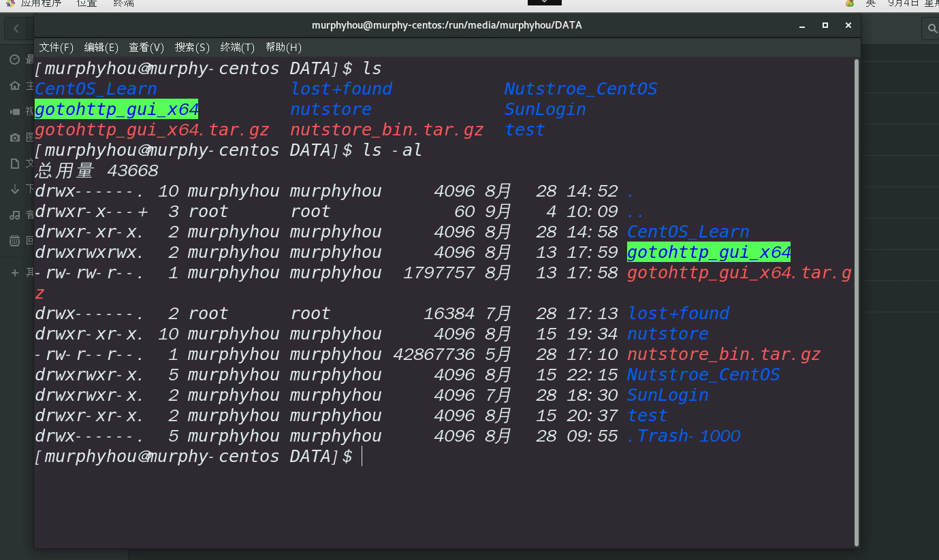Click the 总用量 43668 line
Viewport: 939px width, 560px height.
click(97, 171)
